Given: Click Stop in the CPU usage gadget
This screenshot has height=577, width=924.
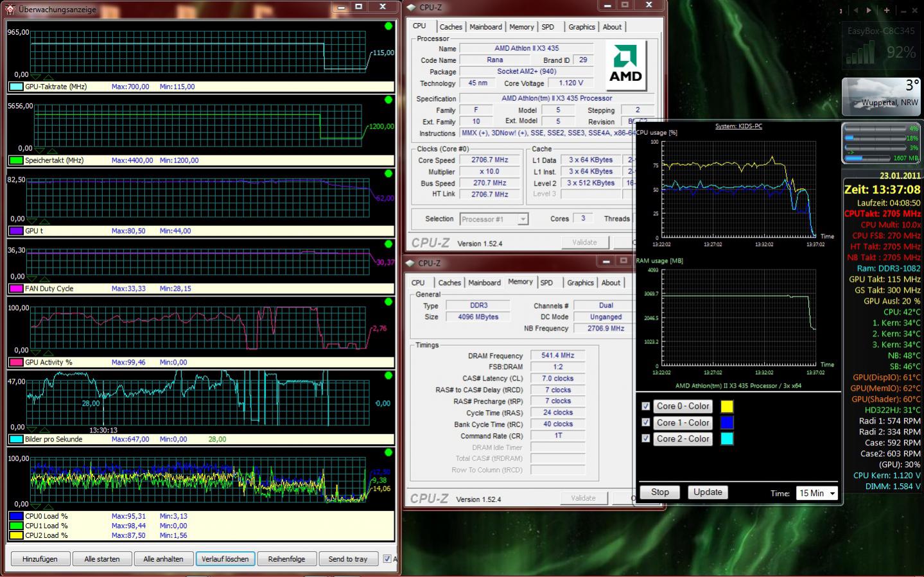Looking at the screenshot, I should click(x=660, y=492).
